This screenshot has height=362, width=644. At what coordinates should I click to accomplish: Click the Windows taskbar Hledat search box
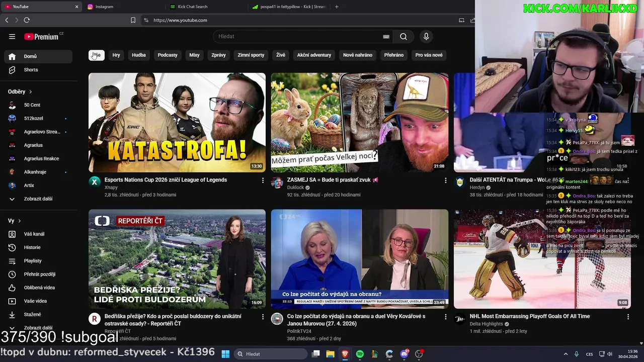[271, 354]
